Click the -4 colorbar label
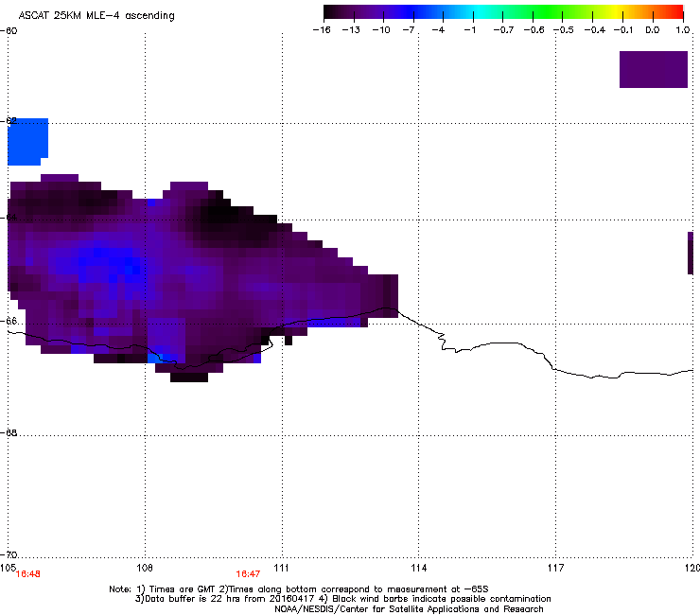The height and width of the screenshot is (615, 700). 438,30
